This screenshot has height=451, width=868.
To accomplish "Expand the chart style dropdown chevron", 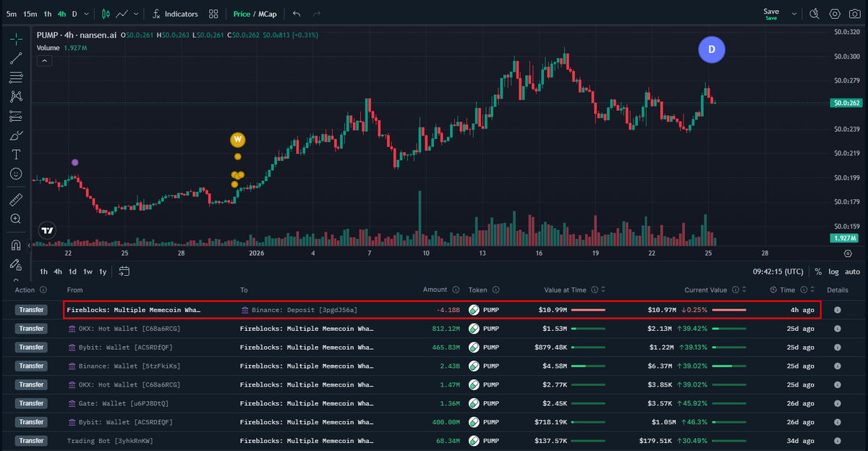I will [137, 14].
